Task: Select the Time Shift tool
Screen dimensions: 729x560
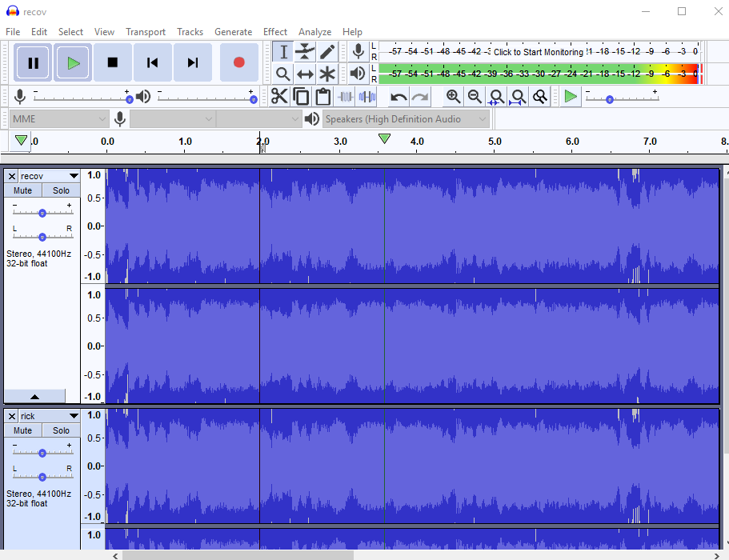Action: [x=305, y=74]
